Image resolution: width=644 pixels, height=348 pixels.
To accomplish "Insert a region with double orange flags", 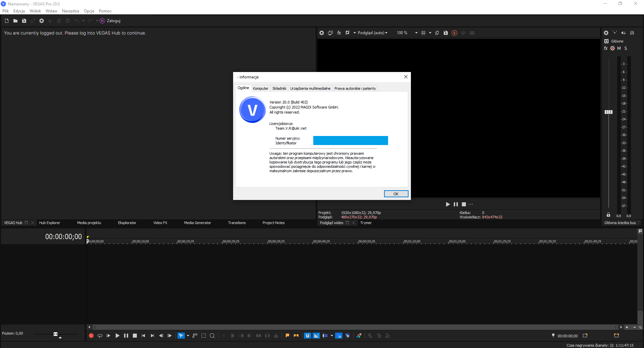I will (x=296, y=336).
